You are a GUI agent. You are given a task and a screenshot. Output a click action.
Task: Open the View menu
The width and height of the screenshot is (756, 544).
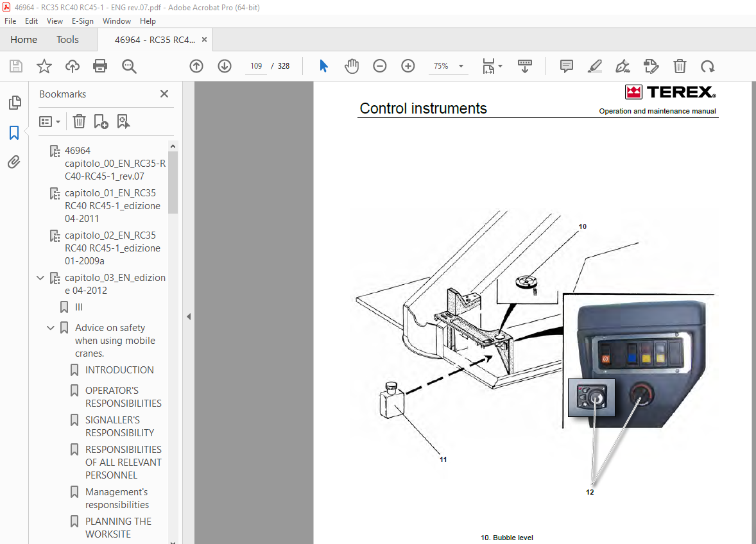coord(55,21)
